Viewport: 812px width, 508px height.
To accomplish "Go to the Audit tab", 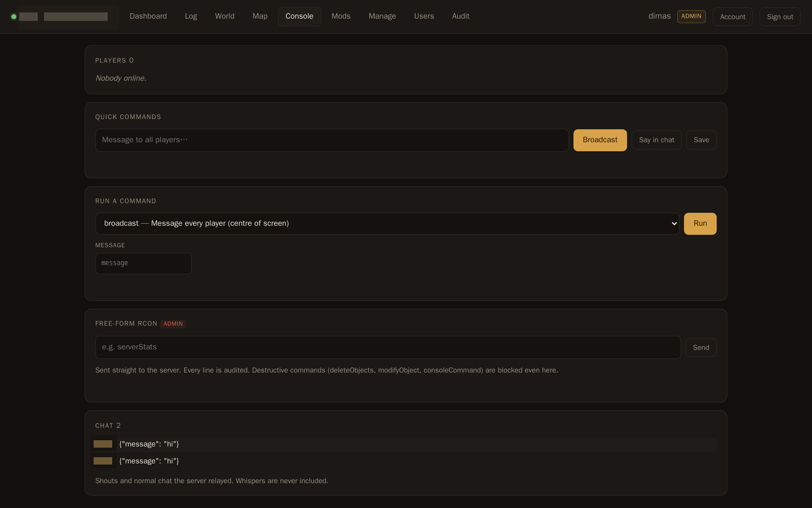I will coord(461,16).
